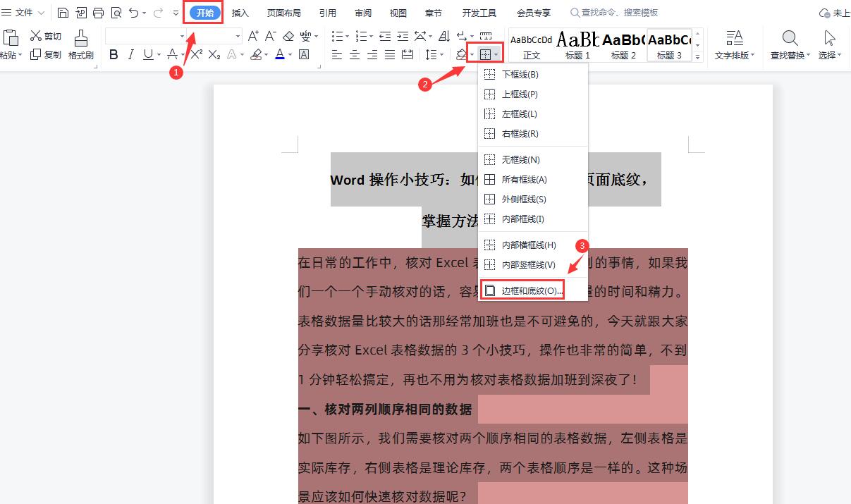The width and height of the screenshot is (851, 504).
Task: Switch to the 插入 ribbon tab
Action: [x=239, y=12]
